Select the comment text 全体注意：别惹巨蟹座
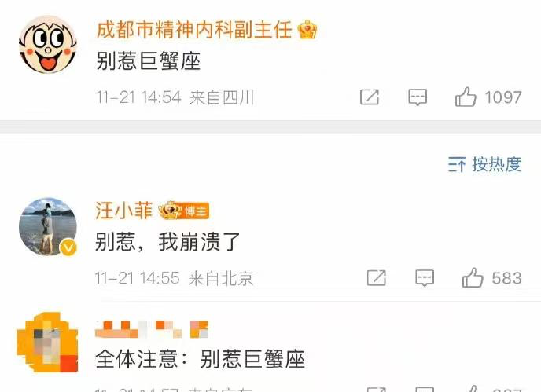The width and height of the screenshot is (541, 392). (200, 359)
